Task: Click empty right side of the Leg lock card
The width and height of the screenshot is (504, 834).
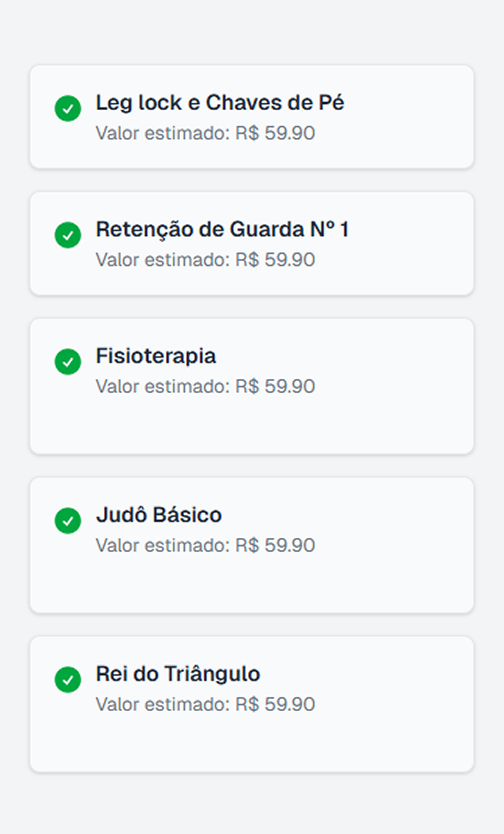Action: pyautogui.click(x=413, y=117)
